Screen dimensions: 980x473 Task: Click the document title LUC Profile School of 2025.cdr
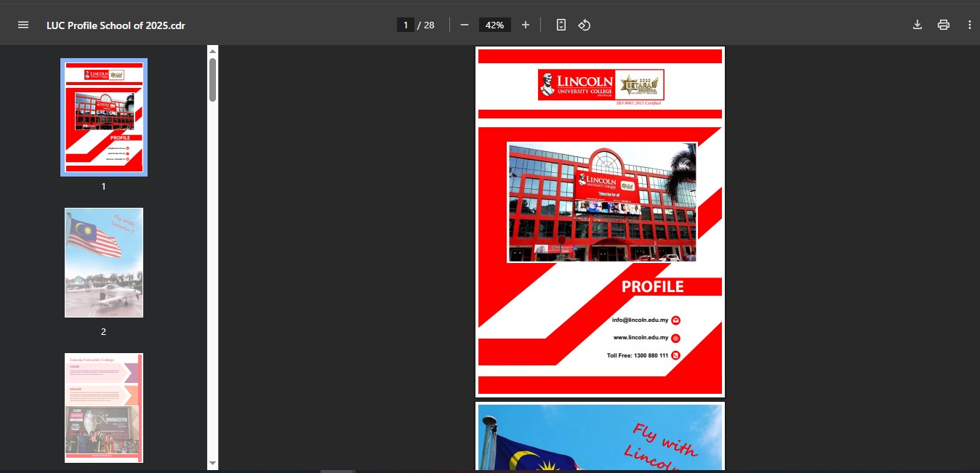[x=116, y=25]
